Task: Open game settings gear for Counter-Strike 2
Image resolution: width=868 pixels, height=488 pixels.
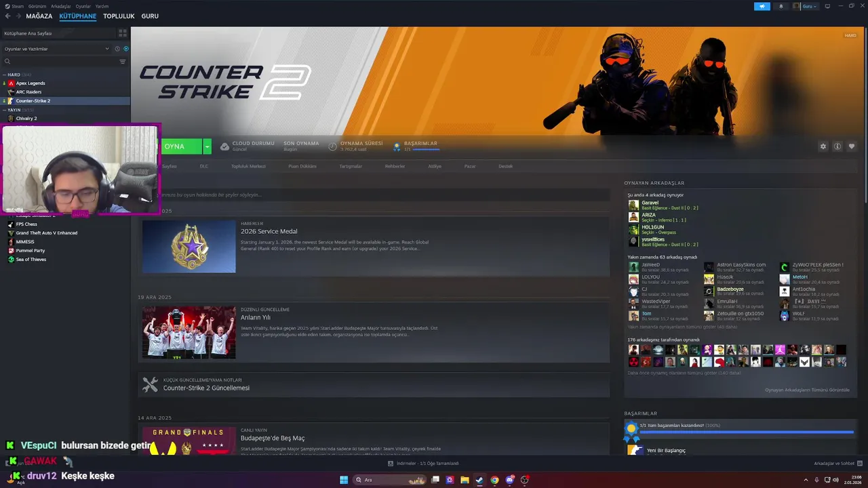Action: pyautogui.click(x=823, y=146)
